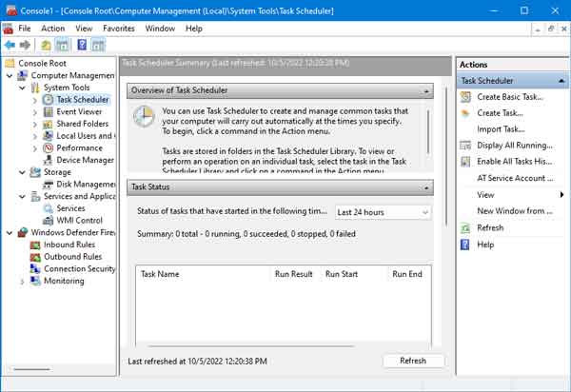This screenshot has height=392, width=571.
Task: Click the WMI Control icon
Action: 48,220
